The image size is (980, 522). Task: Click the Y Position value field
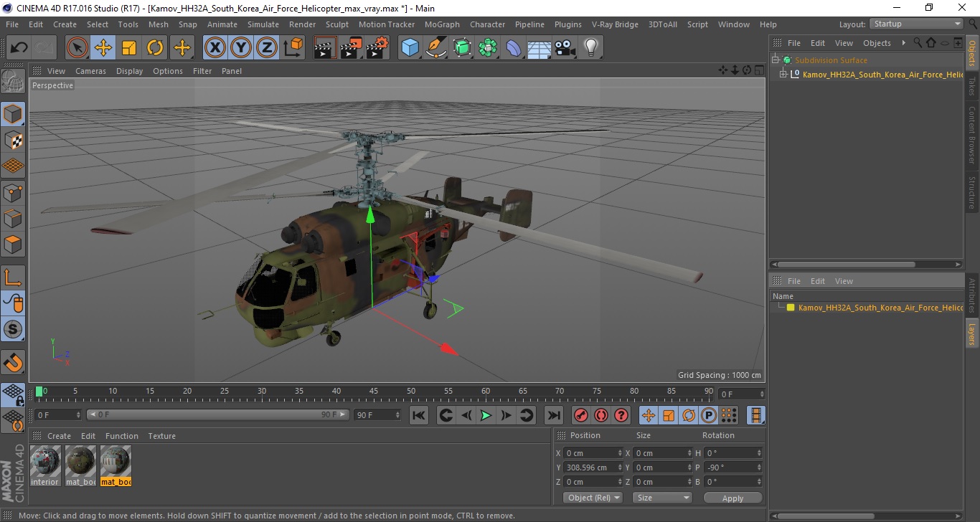pos(594,468)
